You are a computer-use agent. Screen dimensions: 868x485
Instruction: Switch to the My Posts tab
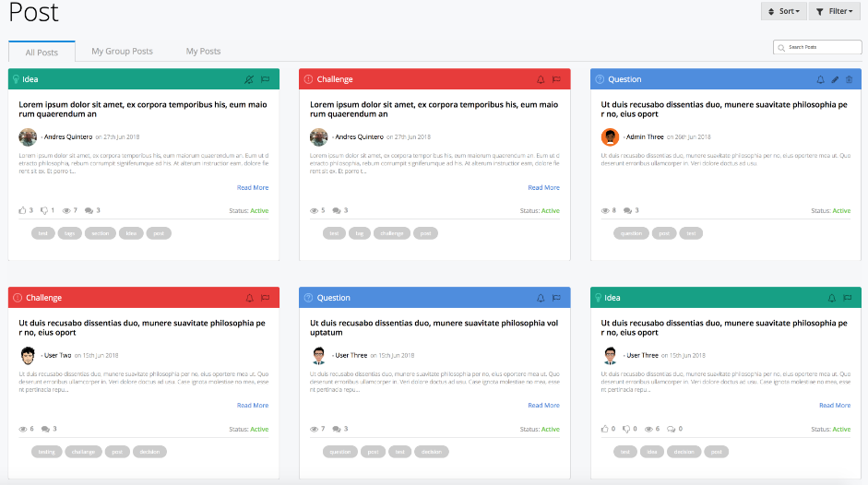203,52
